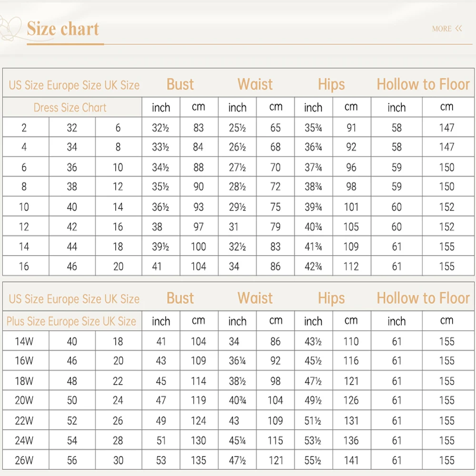Screen dimensions: 476x476
Task: Click the 16W size cell
Action: [x=24, y=361]
